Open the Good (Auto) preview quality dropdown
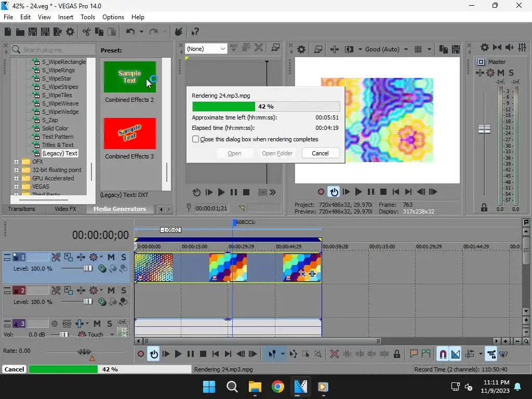532x399 pixels. point(387,49)
